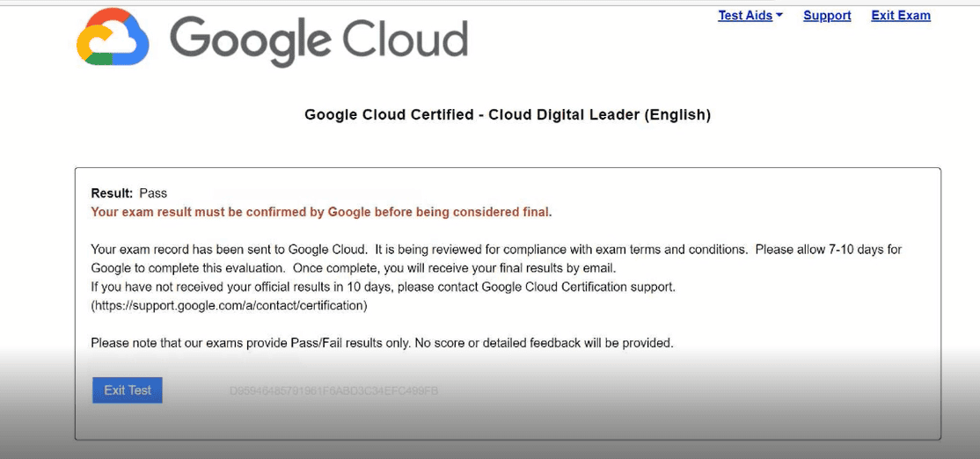Screen dimensions: 980x459
Task: Click the faded exam ID code
Action: click(333, 391)
